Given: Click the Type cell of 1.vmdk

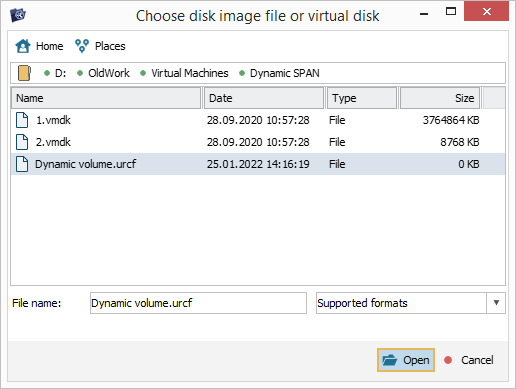Looking at the screenshot, I should pyautogui.click(x=337, y=120).
